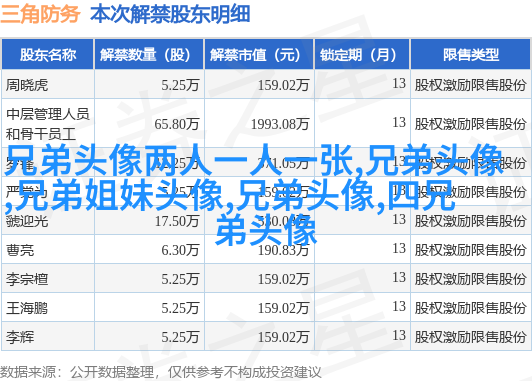
Task: Select the 李宗檀 shareholder name
Action: coord(27,279)
